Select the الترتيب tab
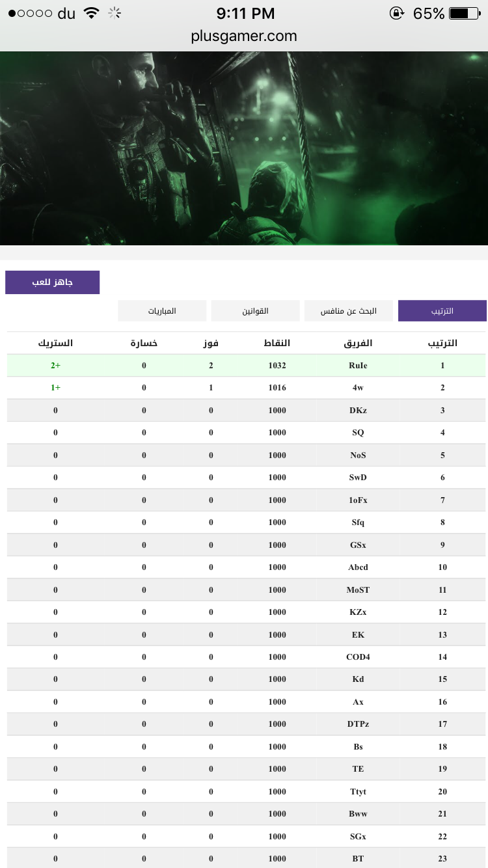 coord(442,311)
